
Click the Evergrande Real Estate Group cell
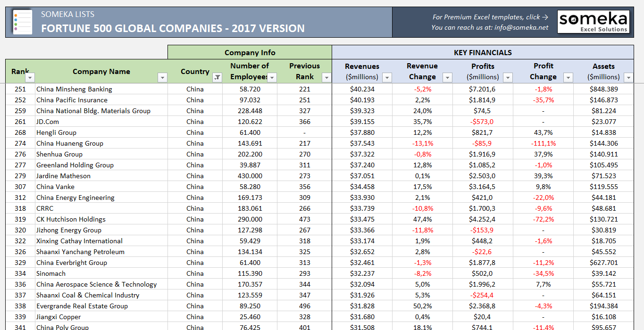point(101,306)
